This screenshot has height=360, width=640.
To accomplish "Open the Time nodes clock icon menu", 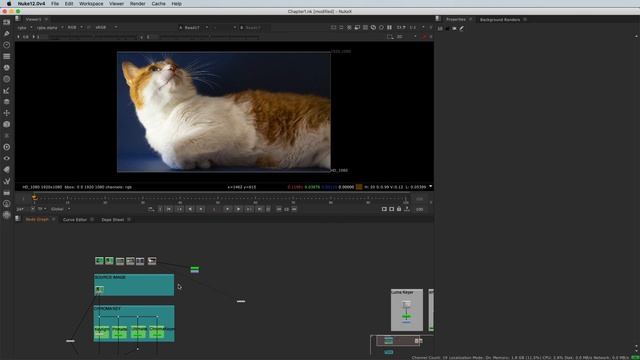I will pyautogui.click(x=7, y=45).
